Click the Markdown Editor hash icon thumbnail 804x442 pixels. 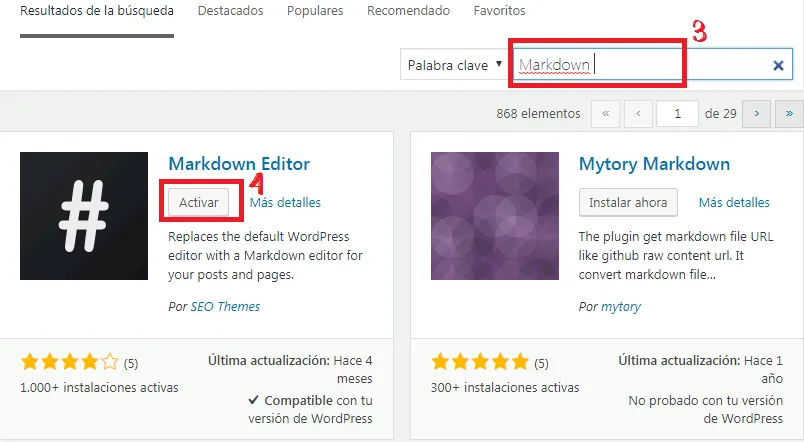(84, 216)
